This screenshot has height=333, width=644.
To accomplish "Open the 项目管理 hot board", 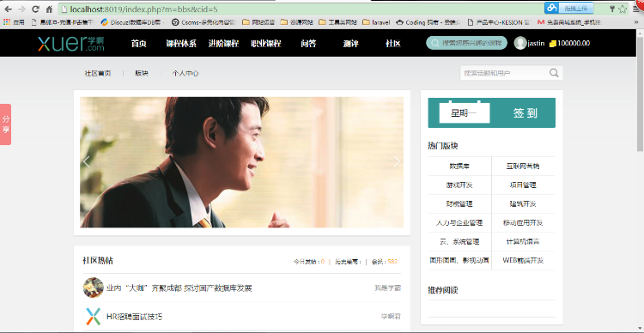I will tap(523, 185).
